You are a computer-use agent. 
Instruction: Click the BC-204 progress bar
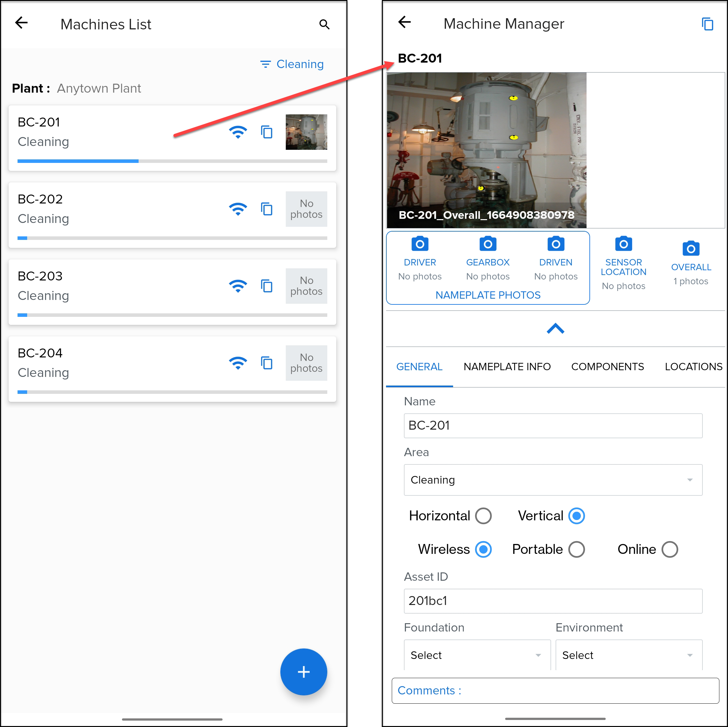[x=172, y=392]
